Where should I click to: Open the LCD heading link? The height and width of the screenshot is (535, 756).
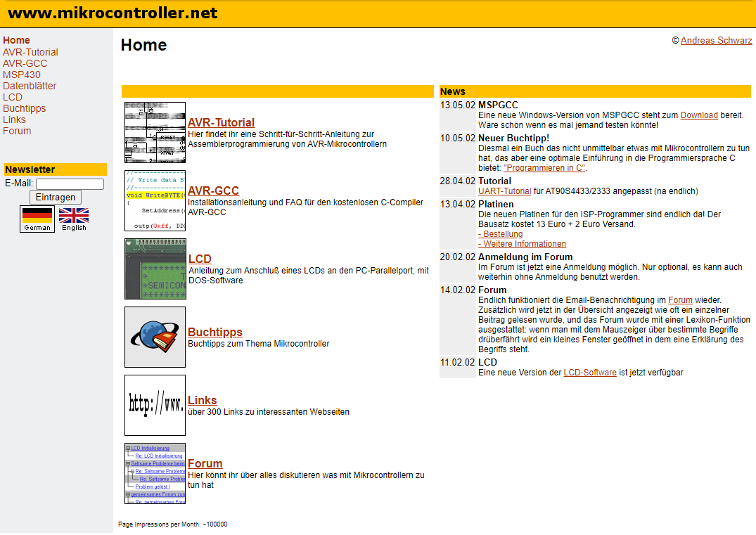pyautogui.click(x=200, y=259)
